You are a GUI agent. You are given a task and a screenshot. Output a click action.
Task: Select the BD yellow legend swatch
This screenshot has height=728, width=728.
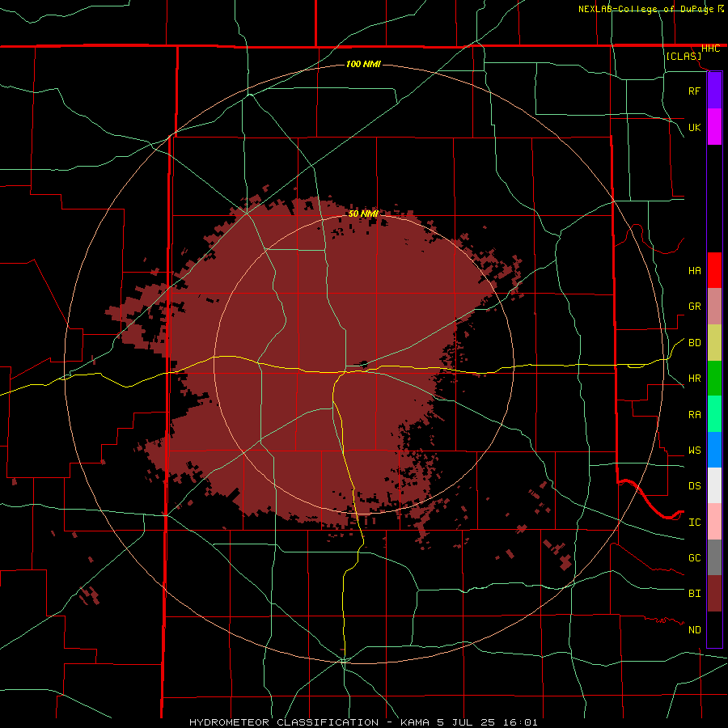[714, 343]
